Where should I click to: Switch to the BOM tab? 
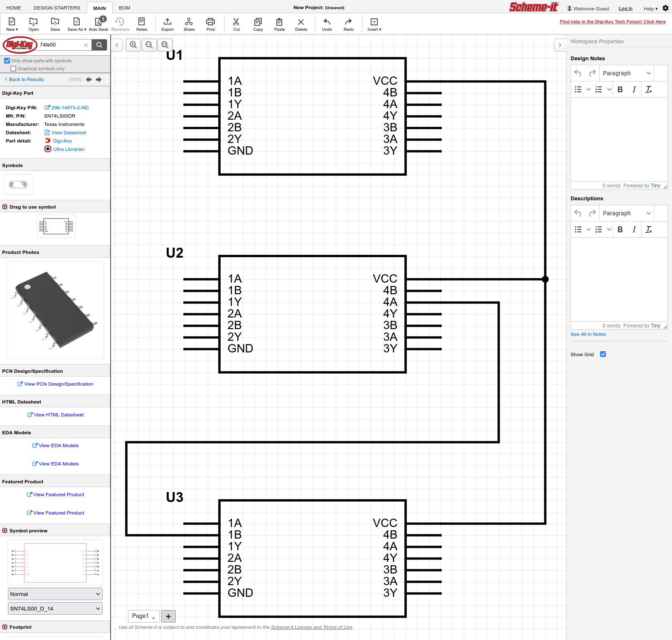click(124, 8)
